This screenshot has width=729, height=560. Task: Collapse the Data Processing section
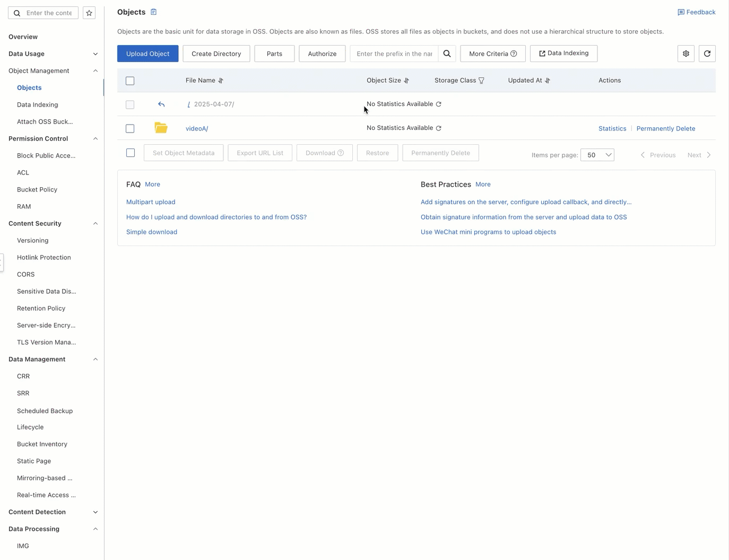(96, 529)
